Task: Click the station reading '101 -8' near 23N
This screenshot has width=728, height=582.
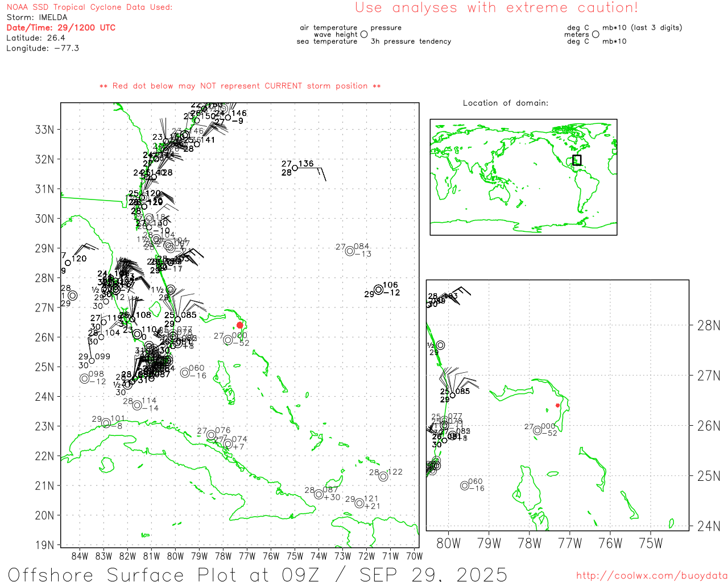Action: tap(106, 423)
